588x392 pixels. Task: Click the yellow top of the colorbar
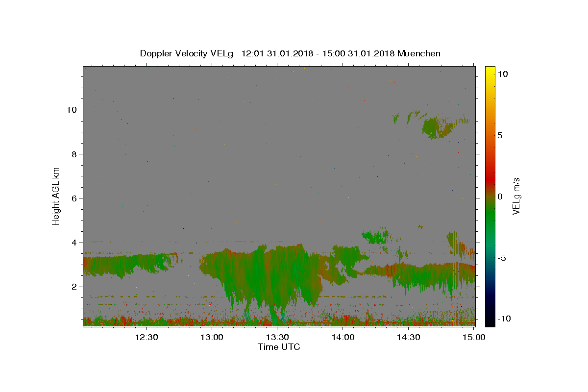click(490, 71)
